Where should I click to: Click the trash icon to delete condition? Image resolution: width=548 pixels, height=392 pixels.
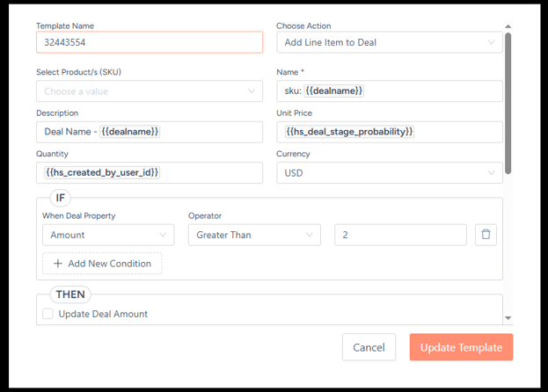point(486,235)
